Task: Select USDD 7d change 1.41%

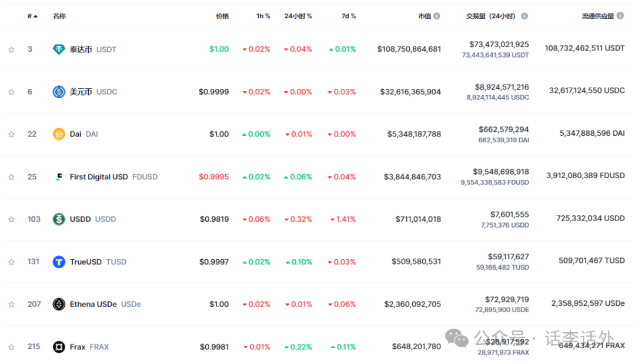Action: click(x=343, y=219)
